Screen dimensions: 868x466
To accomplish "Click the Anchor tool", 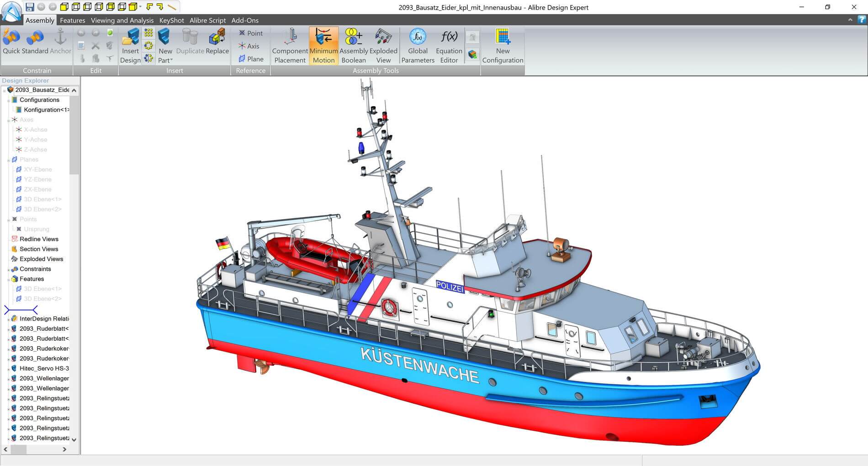I will (x=60, y=42).
